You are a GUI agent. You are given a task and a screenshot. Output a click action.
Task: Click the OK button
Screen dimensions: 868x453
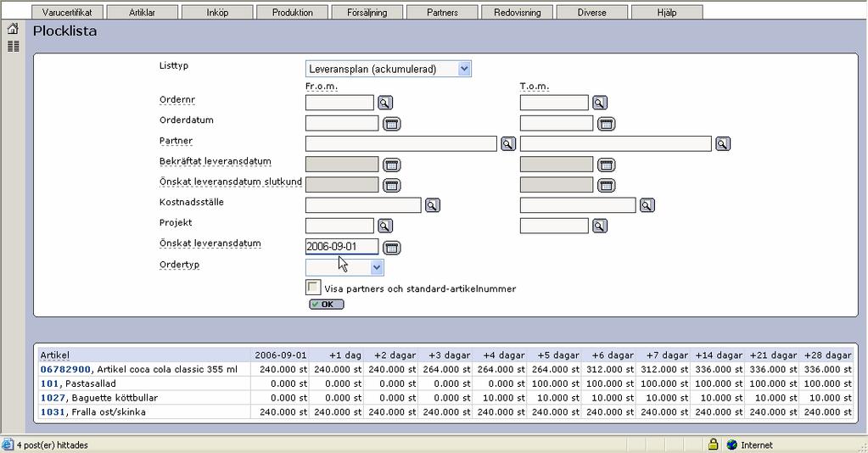pos(327,304)
